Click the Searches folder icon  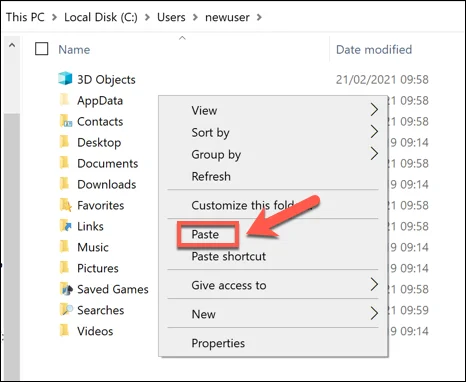click(66, 310)
